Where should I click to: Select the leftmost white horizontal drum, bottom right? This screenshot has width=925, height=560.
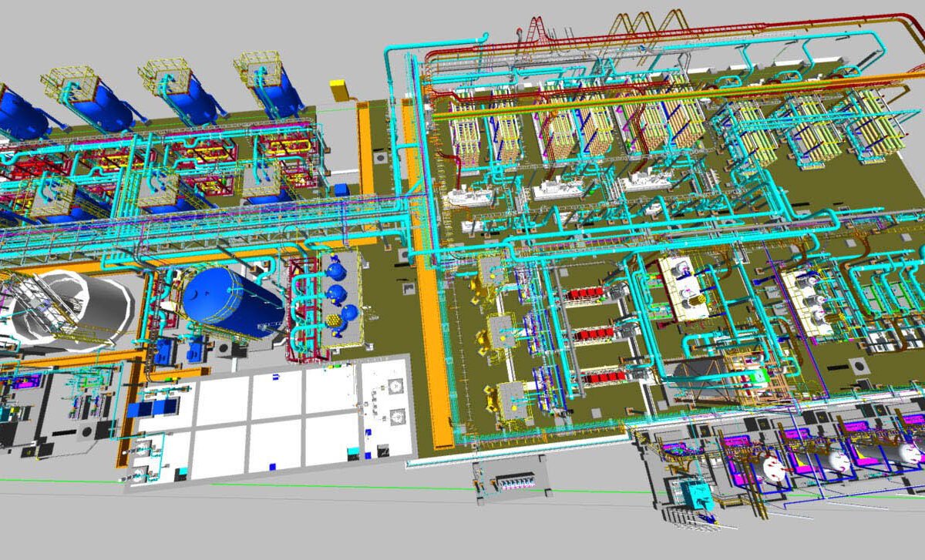click(x=772, y=467)
